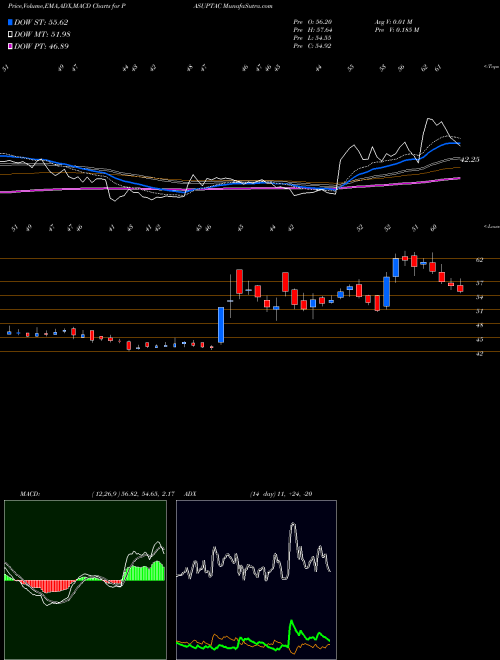Select the 'DOW ST: 55.62' legend text
Image resolution: width=500 pixels, height=660 pixels.
click(41, 22)
